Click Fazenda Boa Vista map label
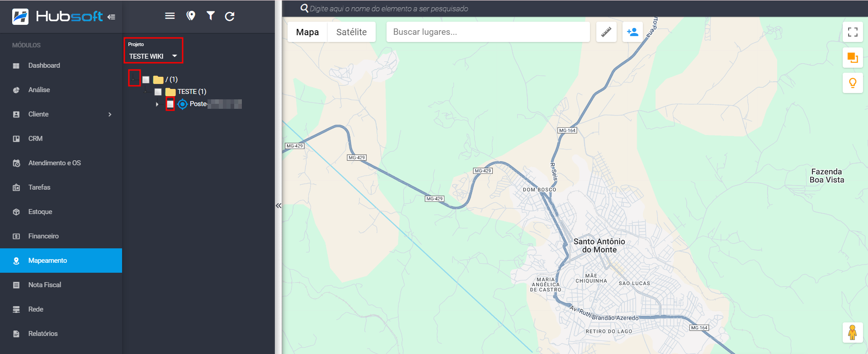The image size is (868, 354). point(827,176)
